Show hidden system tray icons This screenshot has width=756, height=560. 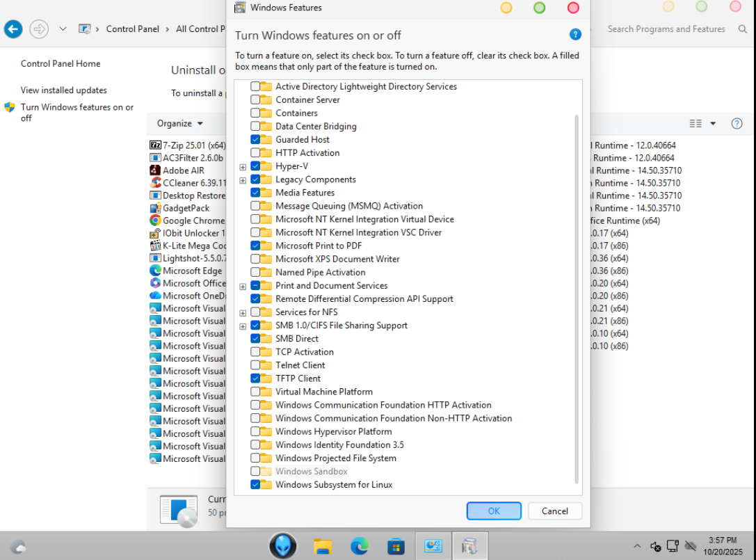[x=637, y=546]
